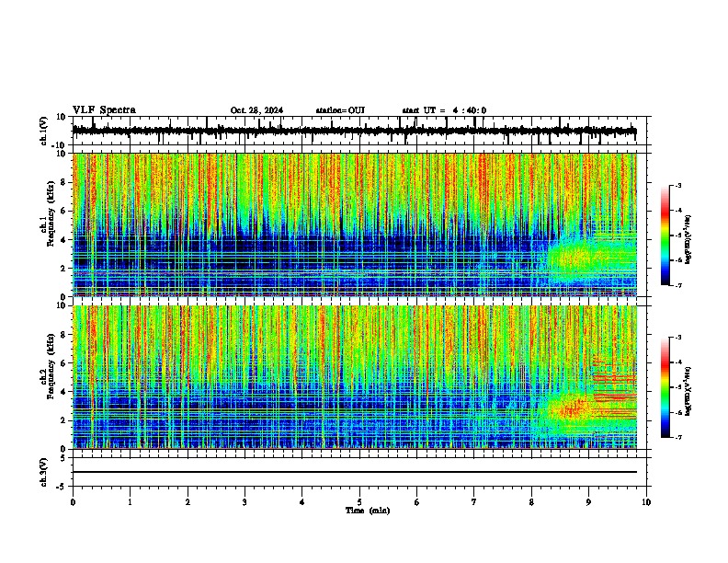Image resolution: width=728 pixels, height=563 pixels.
Task: Click the ch.1 colorbar log PSD label
Action: click(x=688, y=240)
